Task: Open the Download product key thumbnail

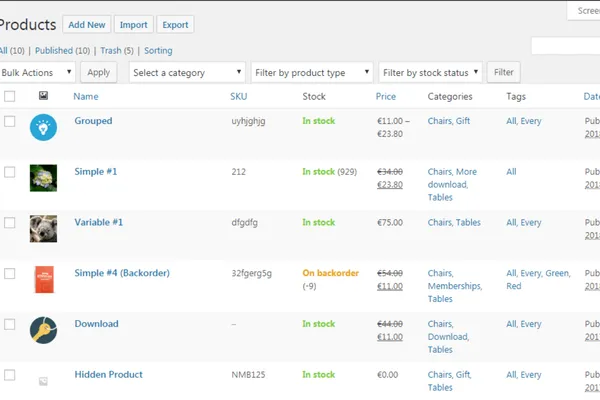Action: pyautogui.click(x=43, y=330)
